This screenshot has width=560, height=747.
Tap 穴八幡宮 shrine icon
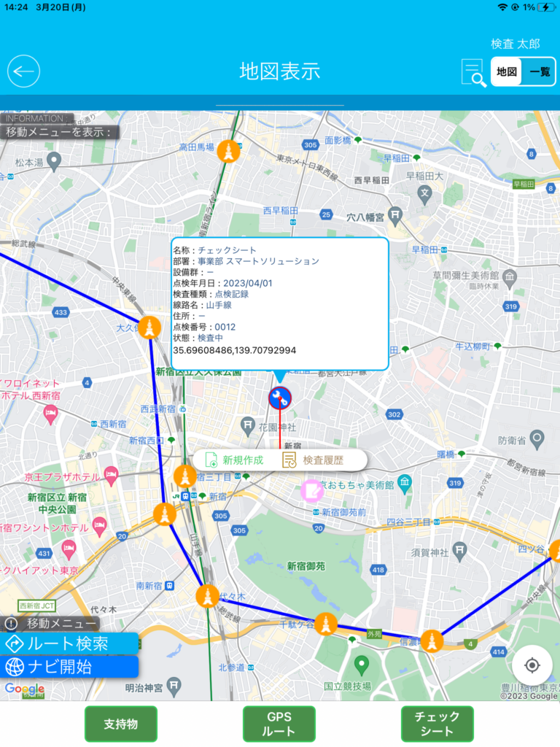point(394,216)
